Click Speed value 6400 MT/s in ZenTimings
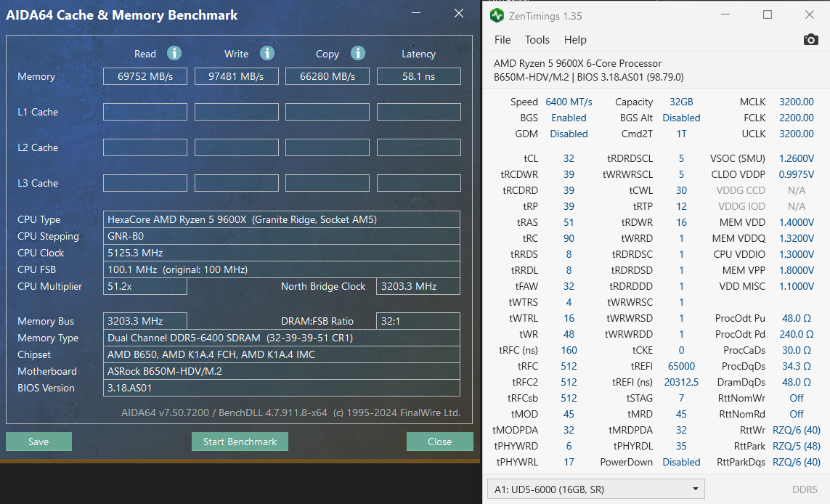 pyautogui.click(x=569, y=102)
